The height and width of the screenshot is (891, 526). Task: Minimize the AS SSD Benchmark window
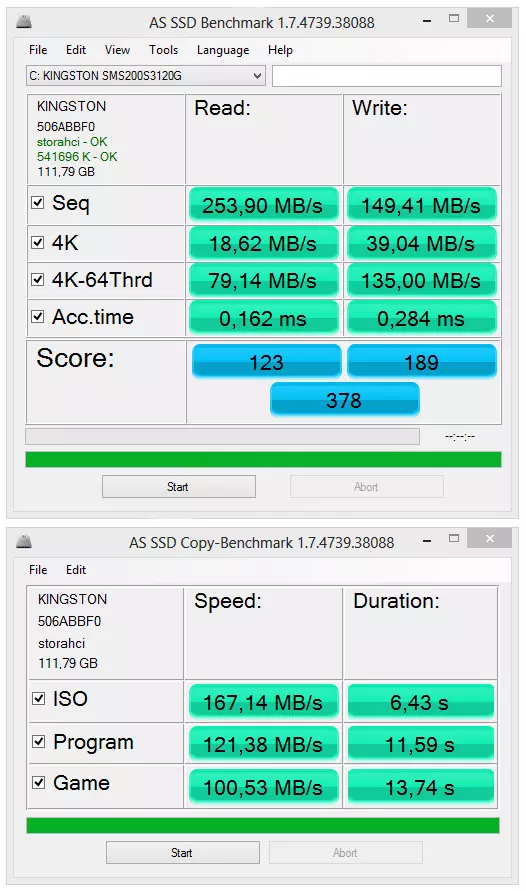[x=427, y=21]
